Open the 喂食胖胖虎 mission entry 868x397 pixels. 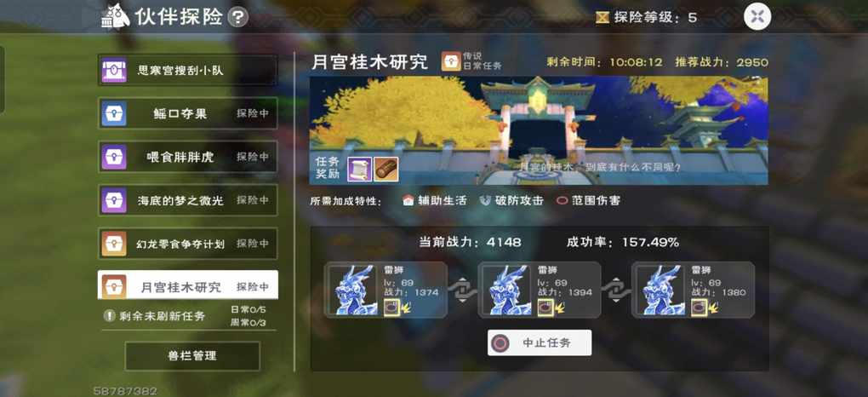tap(188, 157)
